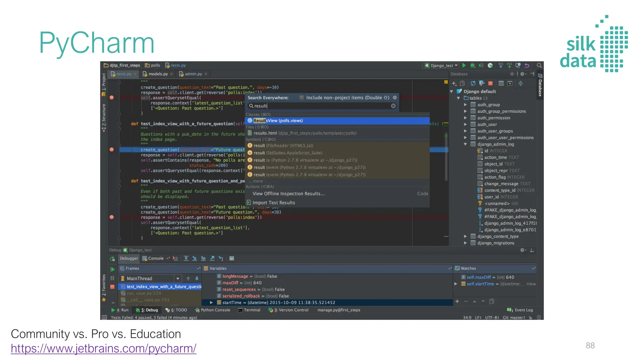The height and width of the screenshot is (362, 644).
Task: Check Include non-project items checkbox
Action: (302, 97)
